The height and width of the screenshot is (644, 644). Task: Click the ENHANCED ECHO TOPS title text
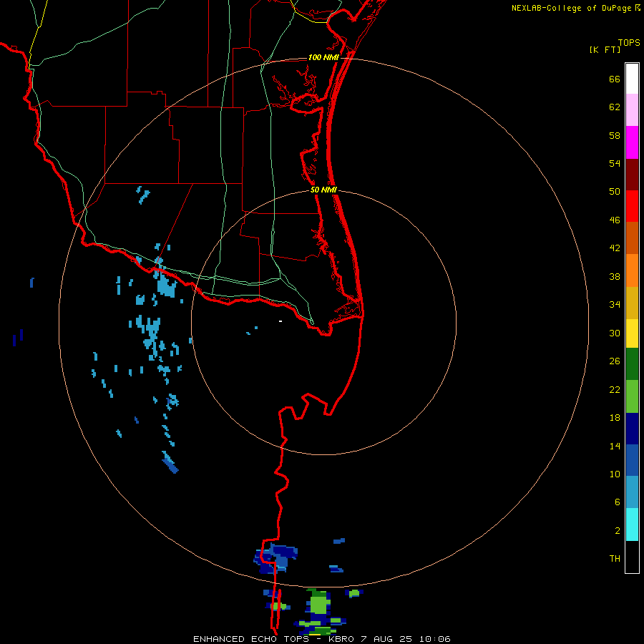pos(251,639)
